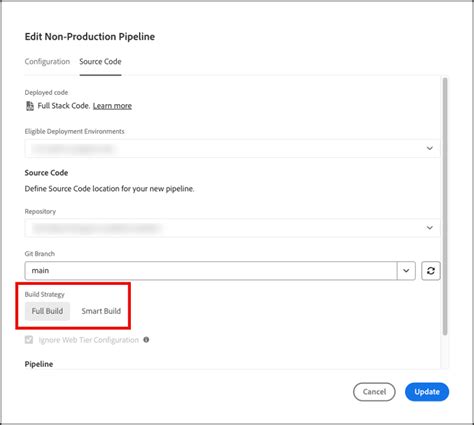This screenshot has height=425, width=474.
Task: Click the Define Source Code location description
Action: [109, 189]
